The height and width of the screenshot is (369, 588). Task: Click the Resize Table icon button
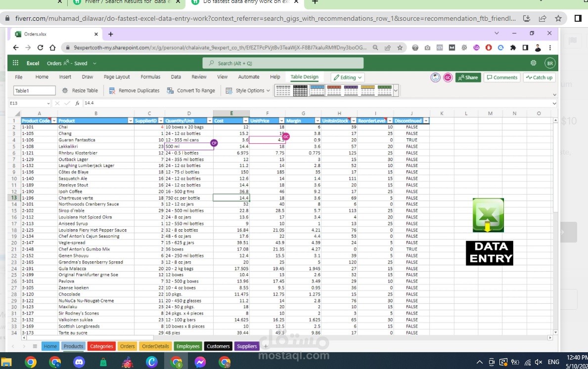pyautogui.click(x=65, y=91)
